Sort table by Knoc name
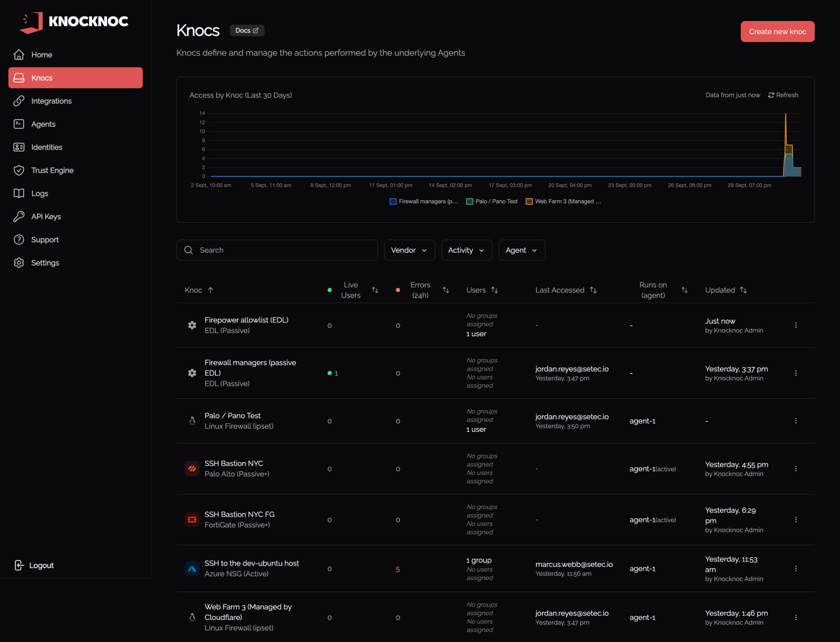 click(x=199, y=290)
